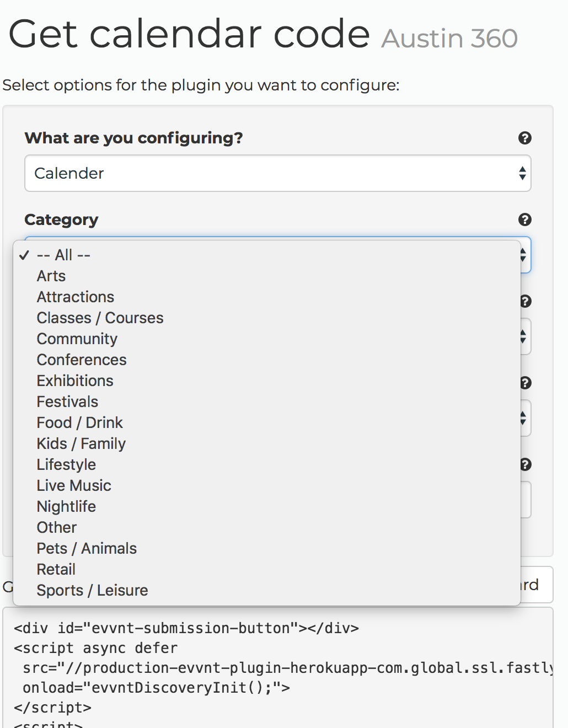Click the bottom-most question mark help icon
The image size is (568, 728).
pos(525,464)
